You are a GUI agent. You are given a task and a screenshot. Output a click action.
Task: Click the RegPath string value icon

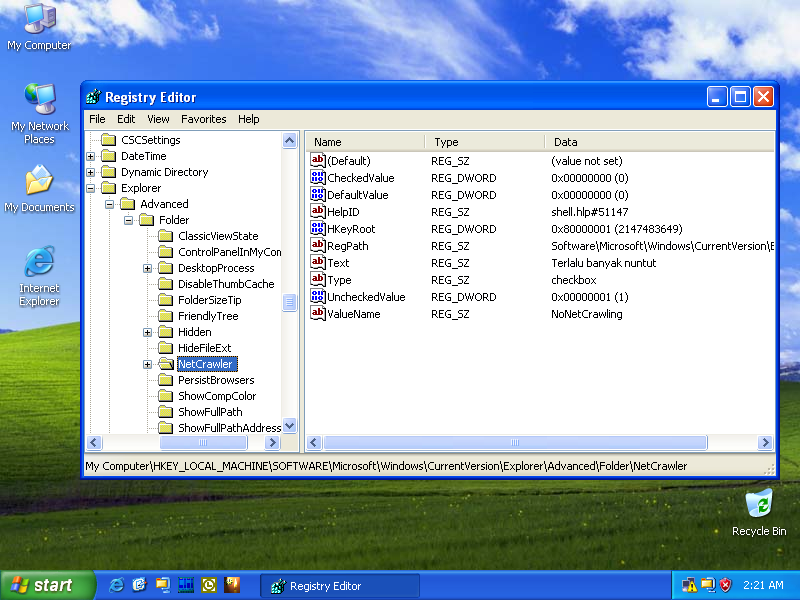coord(318,245)
